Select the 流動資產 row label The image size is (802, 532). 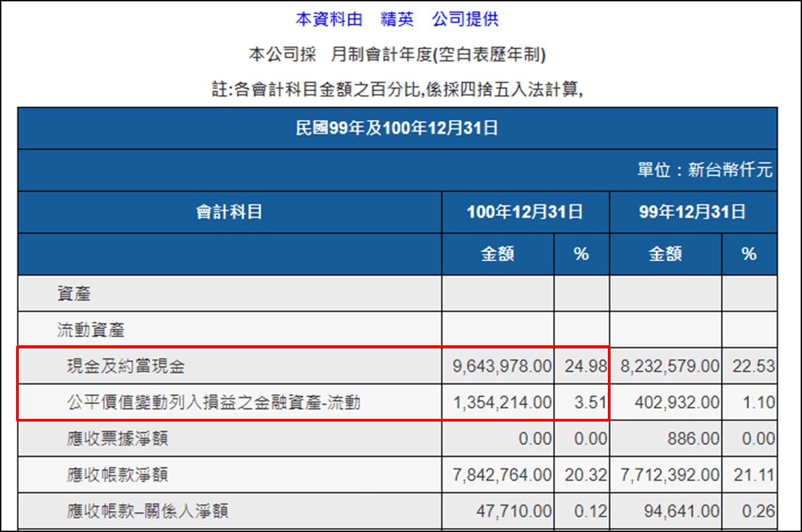[x=91, y=330]
